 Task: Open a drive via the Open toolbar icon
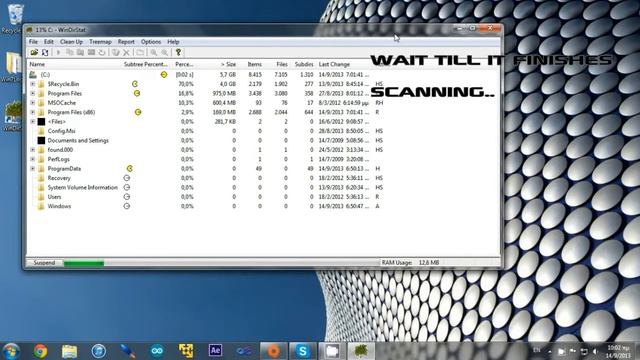tap(34, 52)
